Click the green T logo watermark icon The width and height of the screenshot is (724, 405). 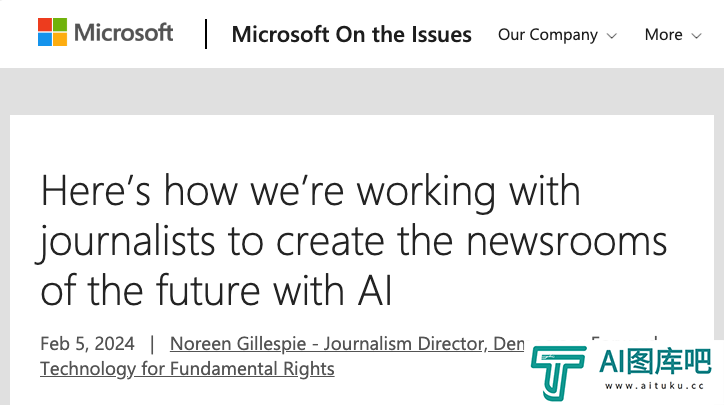[558, 372]
